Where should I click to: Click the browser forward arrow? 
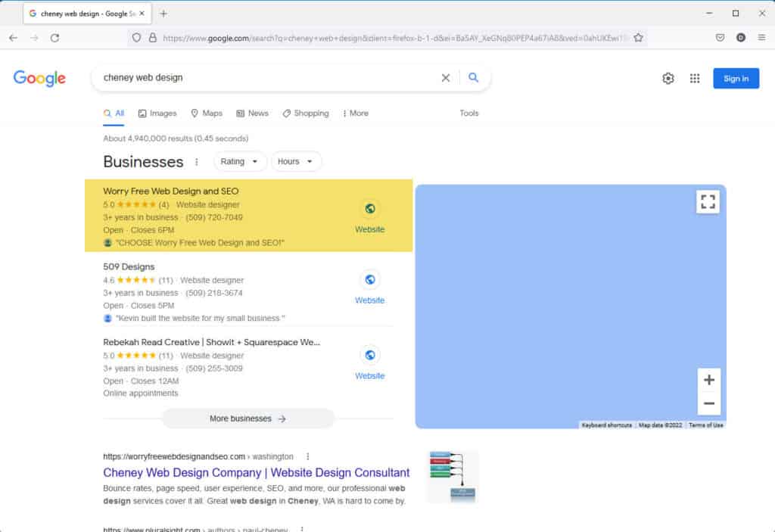tap(34, 38)
